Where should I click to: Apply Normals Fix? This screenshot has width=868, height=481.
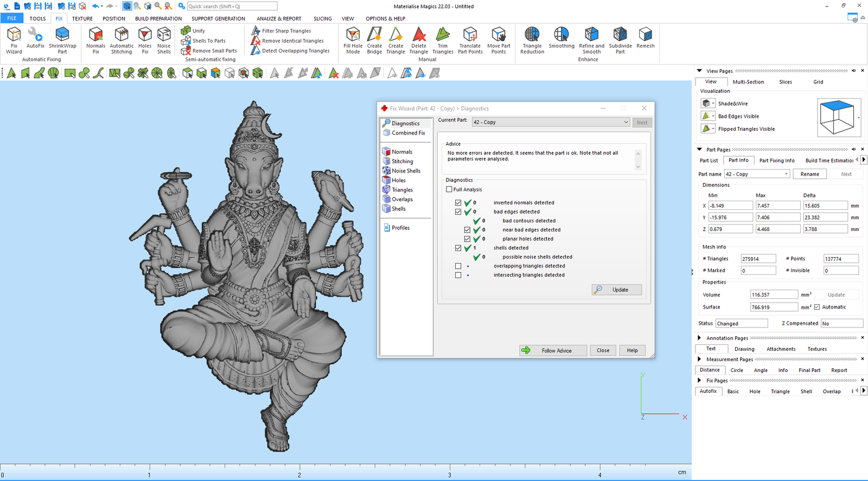(x=95, y=41)
